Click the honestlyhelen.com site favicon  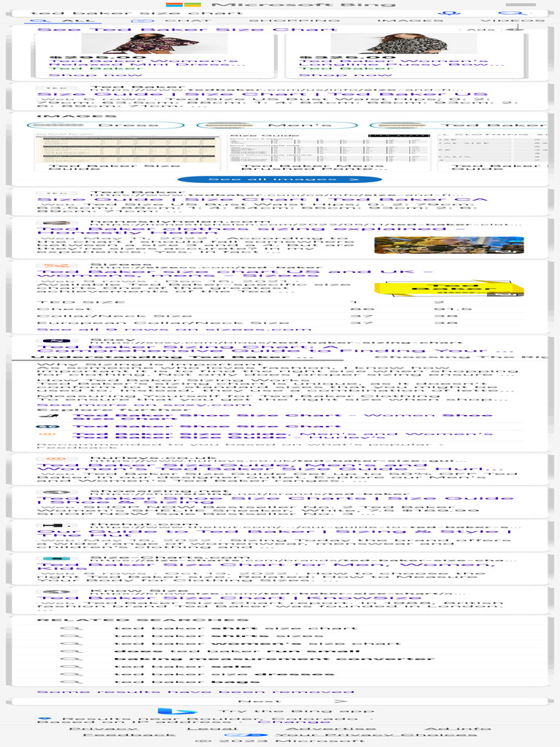56,222
